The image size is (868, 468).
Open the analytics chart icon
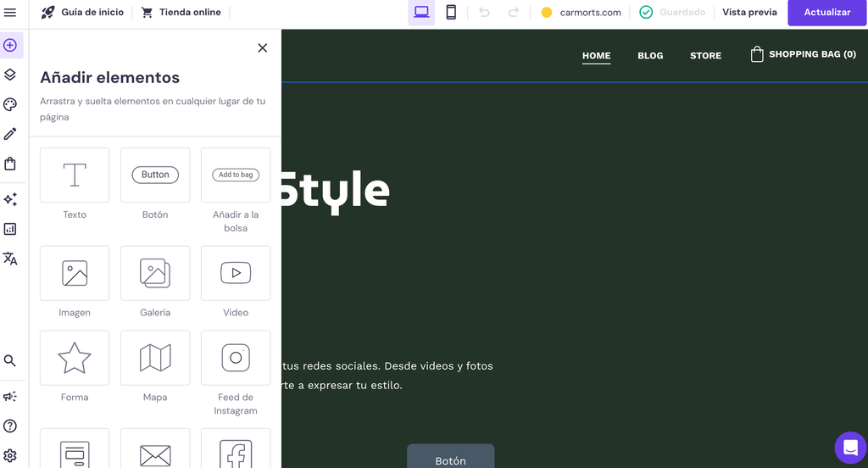click(x=10, y=229)
